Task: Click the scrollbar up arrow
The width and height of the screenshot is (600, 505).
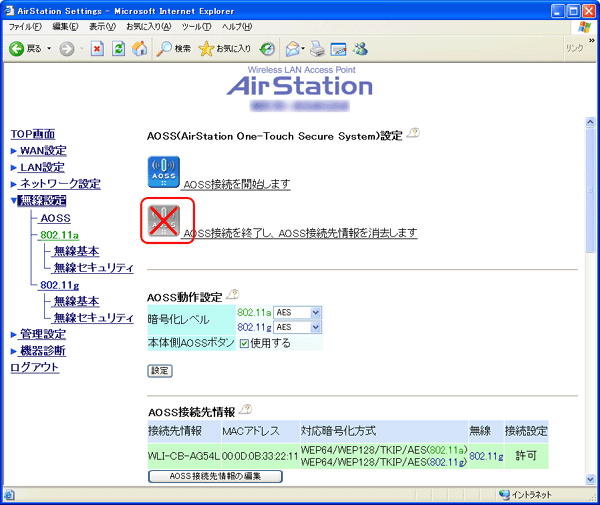Action: point(590,122)
